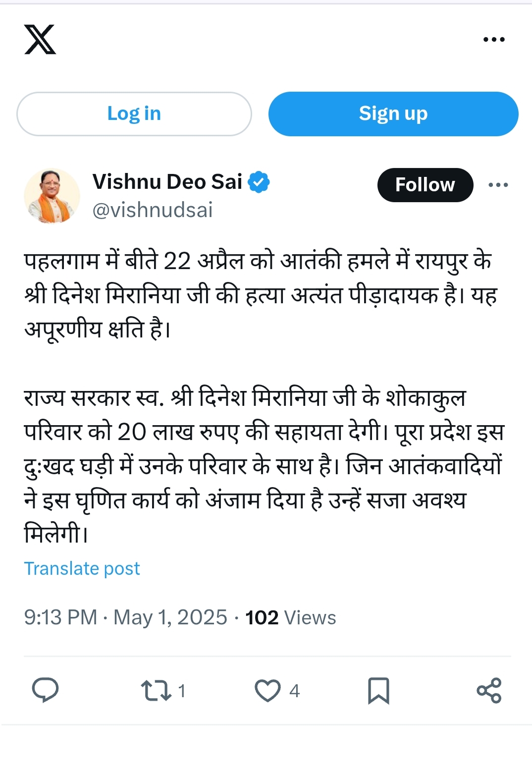Bookmark this post

378,690
